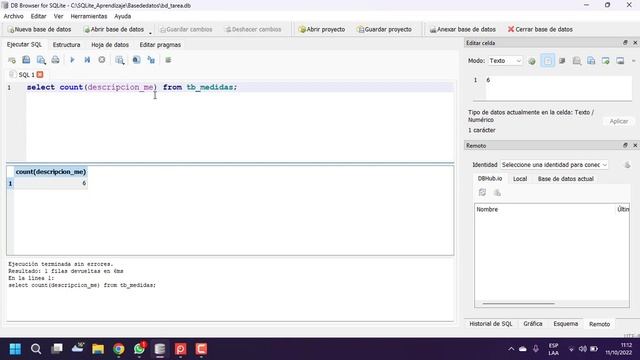Click Nueva base de datos button

pos(39,29)
